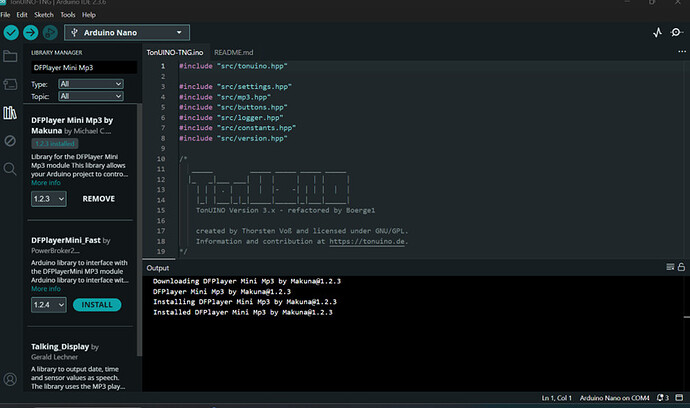Open the Serial Monitor
The width and height of the screenshot is (690, 408).
pos(678,33)
